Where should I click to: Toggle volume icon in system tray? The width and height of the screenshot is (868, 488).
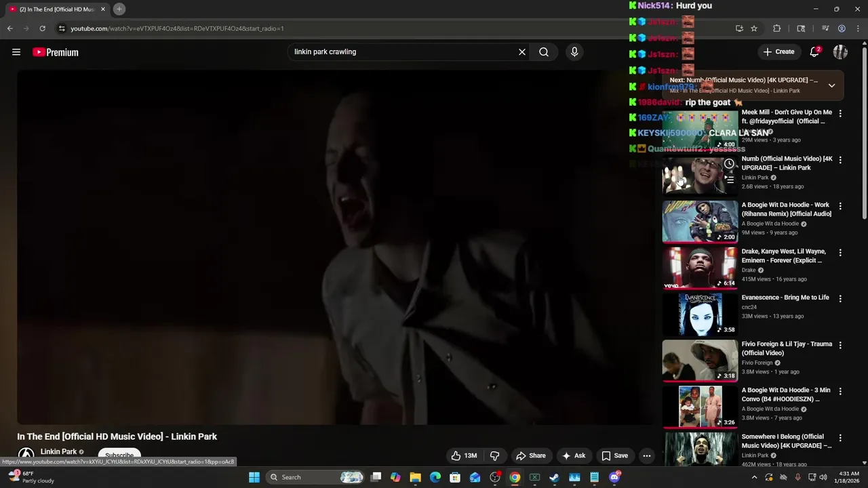(x=823, y=477)
